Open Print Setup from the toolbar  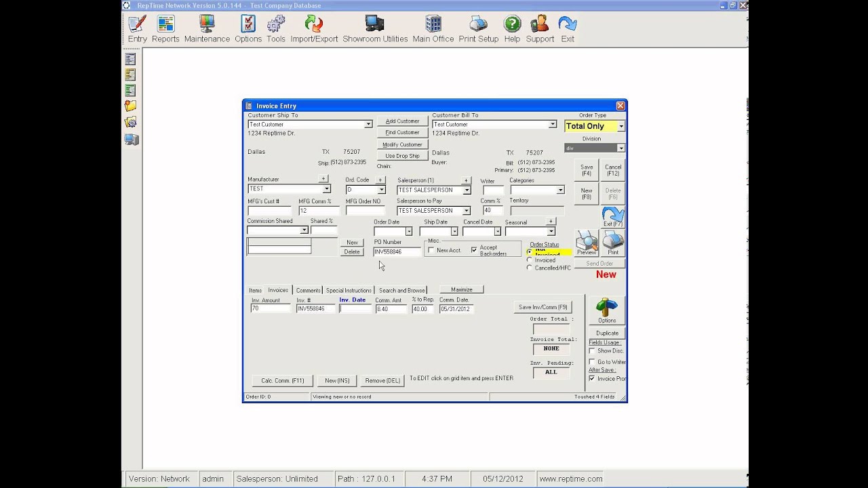point(479,29)
